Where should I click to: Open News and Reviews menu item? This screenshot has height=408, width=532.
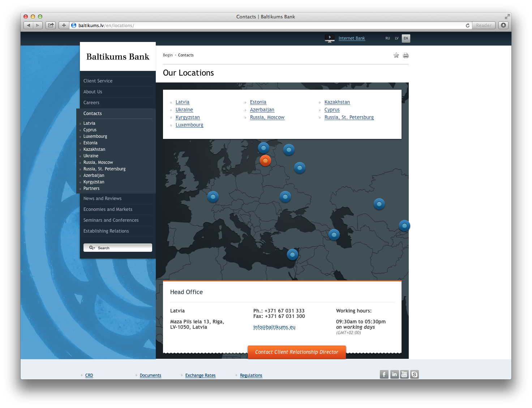point(102,199)
